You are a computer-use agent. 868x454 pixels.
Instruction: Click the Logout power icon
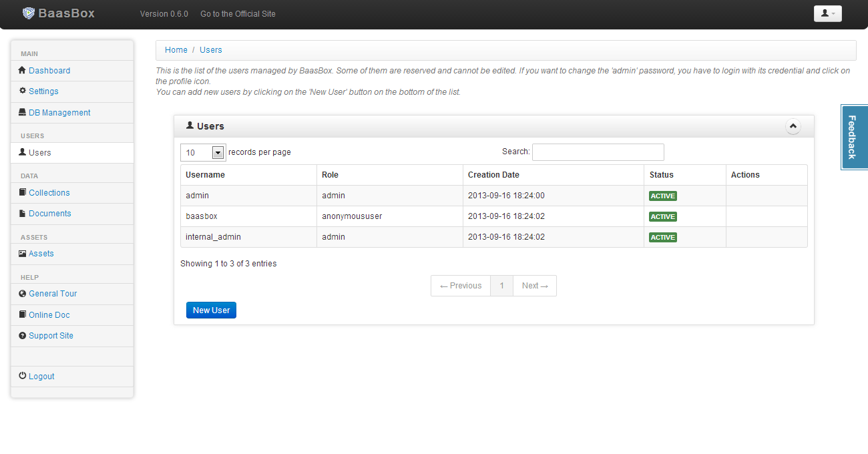click(22, 376)
